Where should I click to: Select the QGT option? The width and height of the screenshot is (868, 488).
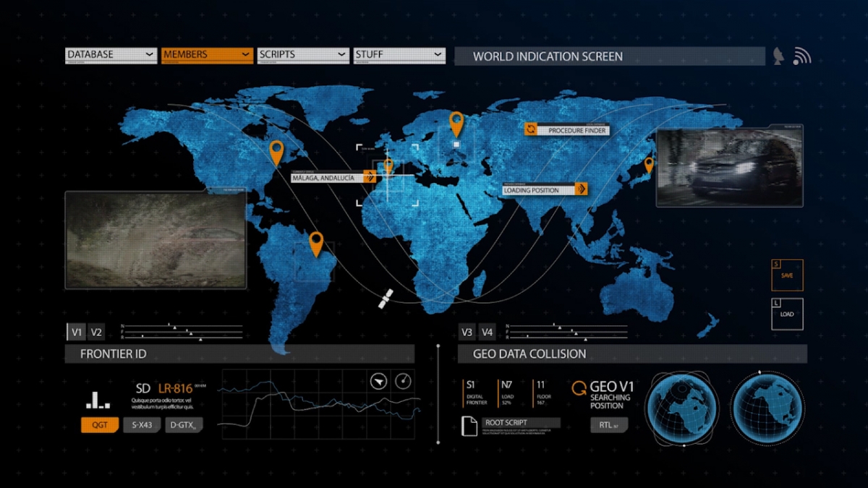100,425
